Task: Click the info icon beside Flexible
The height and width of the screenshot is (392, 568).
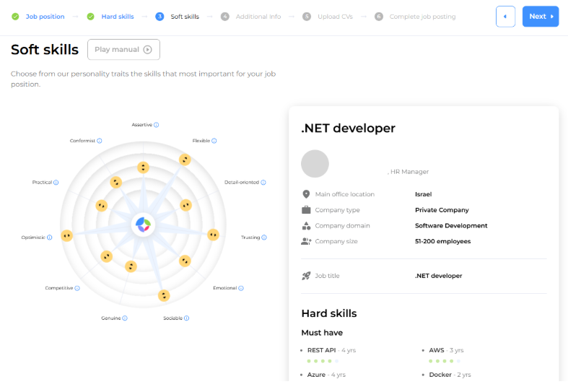Action: (214, 141)
